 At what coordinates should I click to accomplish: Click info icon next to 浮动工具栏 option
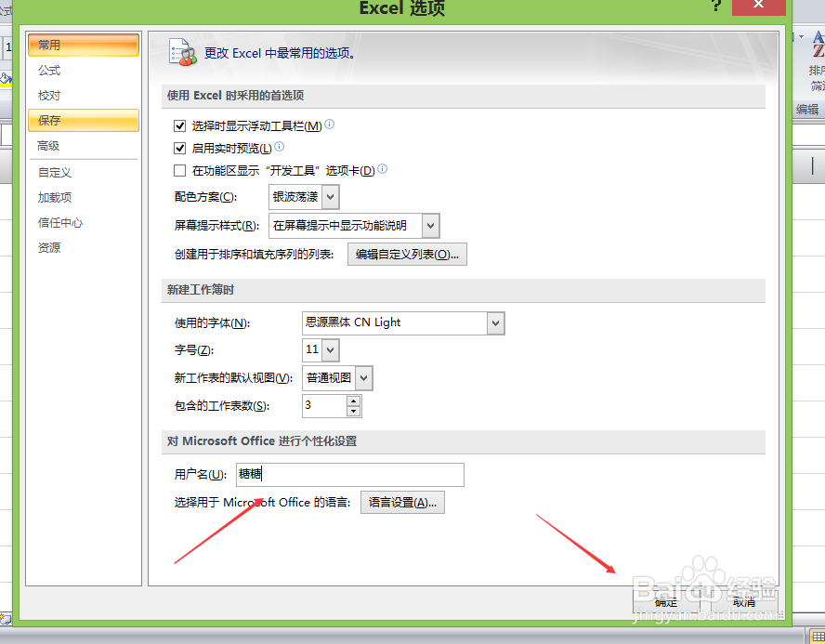click(x=330, y=125)
